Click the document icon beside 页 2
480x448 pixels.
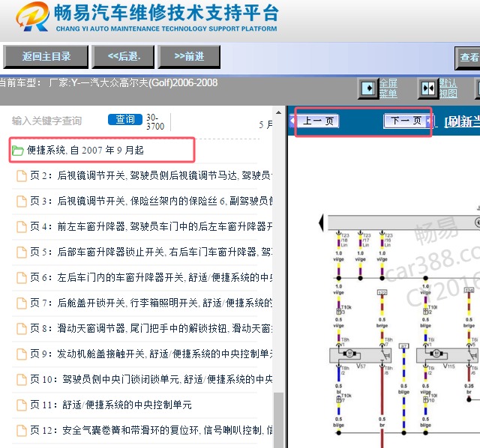point(22,176)
